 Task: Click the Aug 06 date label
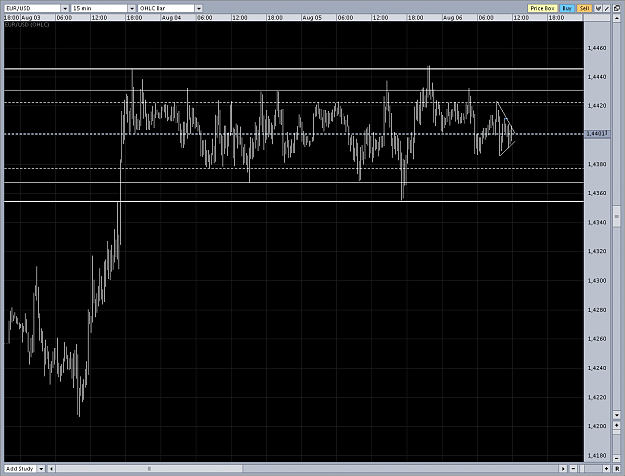(x=452, y=18)
